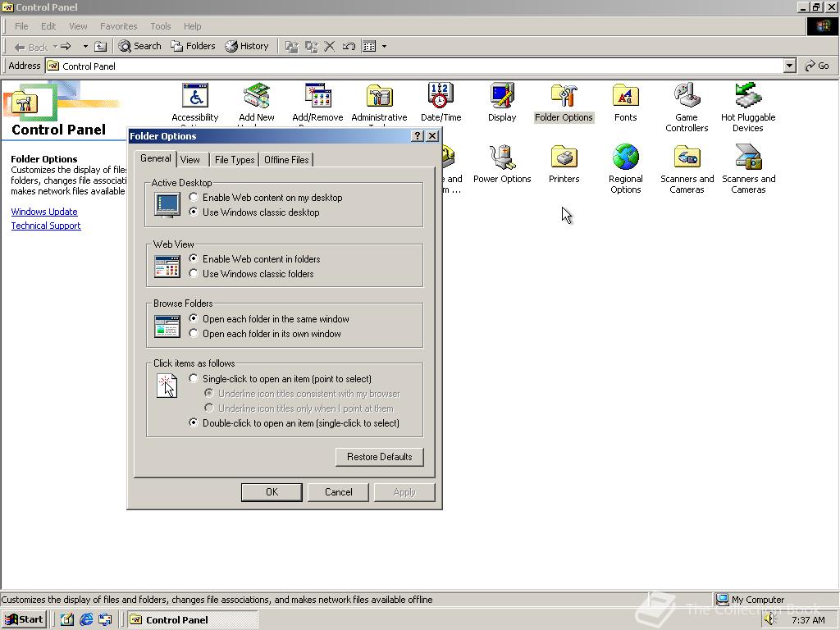Open the History toolbar button
Screen dimensions: 840x630
click(x=247, y=47)
